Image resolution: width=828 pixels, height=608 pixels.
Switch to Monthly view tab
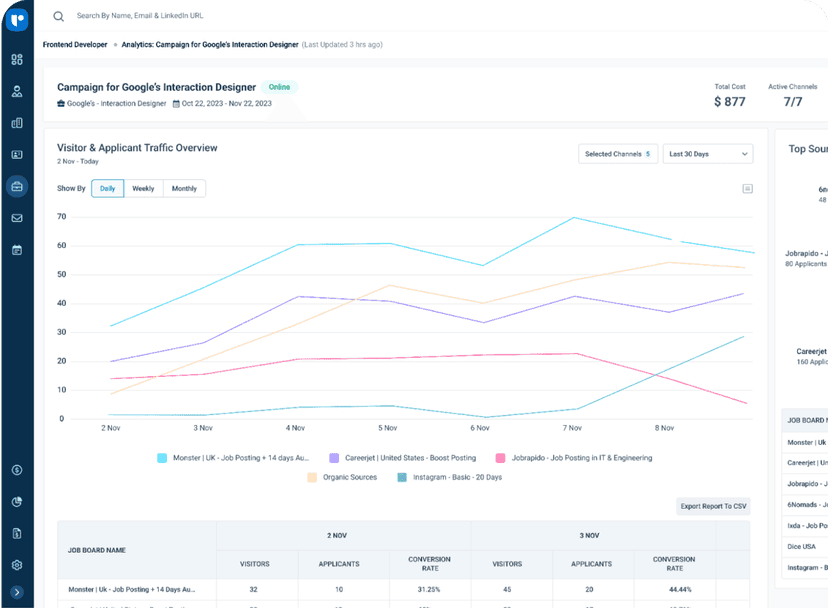pyautogui.click(x=184, y=188)
